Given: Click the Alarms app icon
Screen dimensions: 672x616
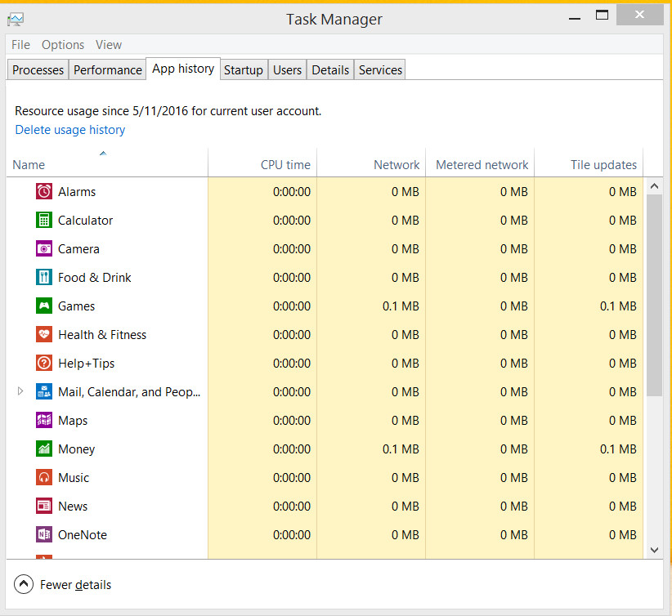Looking at the screenshot, I should (x=44, y=192).
